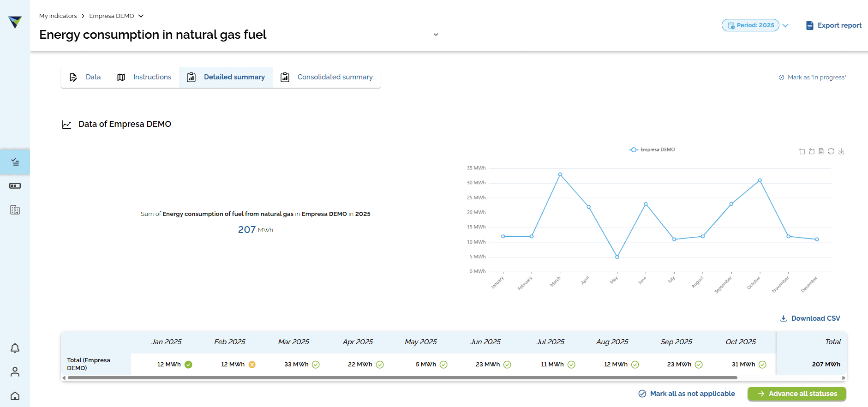This screenshot has height=407, width=868.
Task: Open the indicators checklist sidebar icon
Action: pos(15,162)
